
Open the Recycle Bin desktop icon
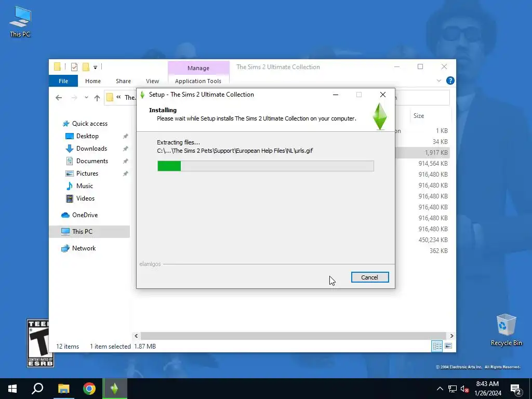(x=506, y=330)
